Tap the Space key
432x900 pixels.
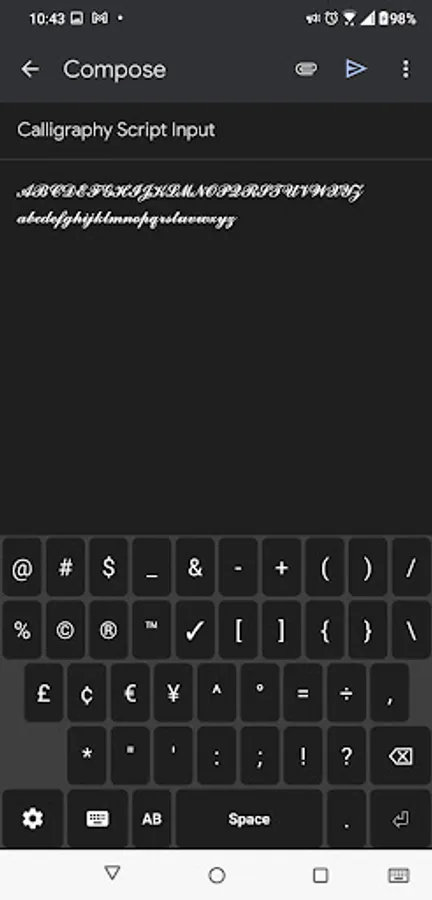coord(249,818)
